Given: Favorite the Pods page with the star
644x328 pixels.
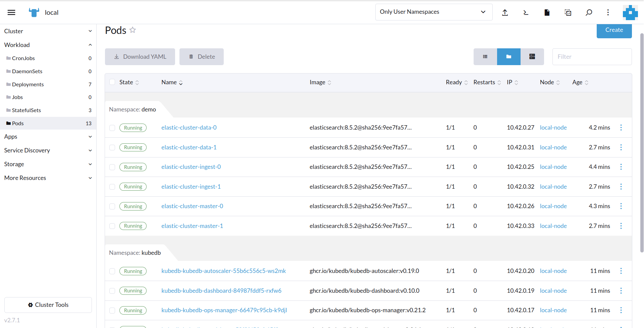Looking at the screenshot, I should pos(133,30).
